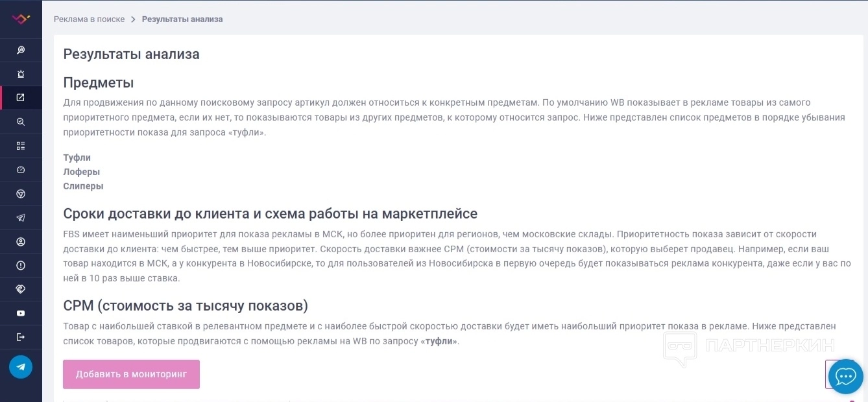The image size is (868, 402).
Task: Open the speedometer gauge icon in sidebar
Action: [21, 170]
